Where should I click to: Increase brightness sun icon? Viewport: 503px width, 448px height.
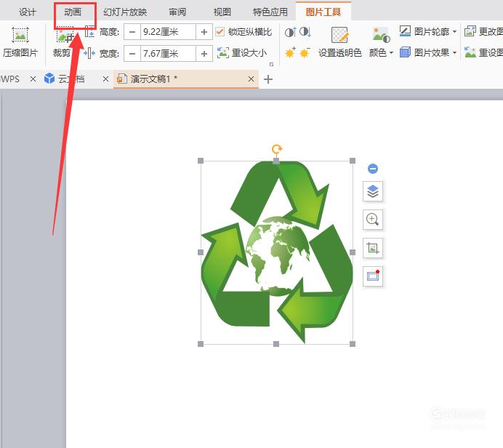pyautogui.click(x=290, y=52)
